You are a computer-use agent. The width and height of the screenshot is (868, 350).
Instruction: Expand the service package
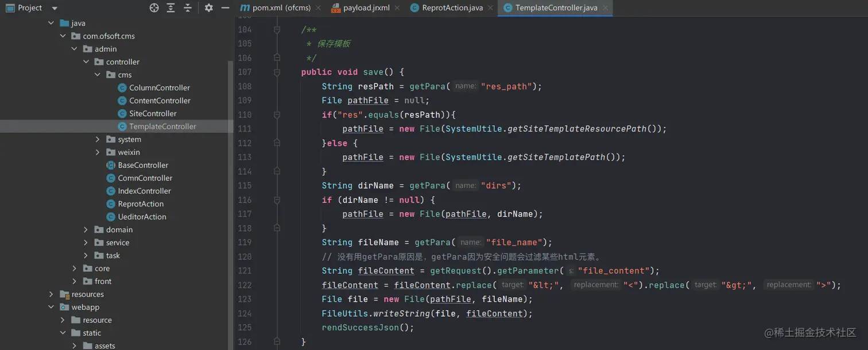tap(86, 243)
